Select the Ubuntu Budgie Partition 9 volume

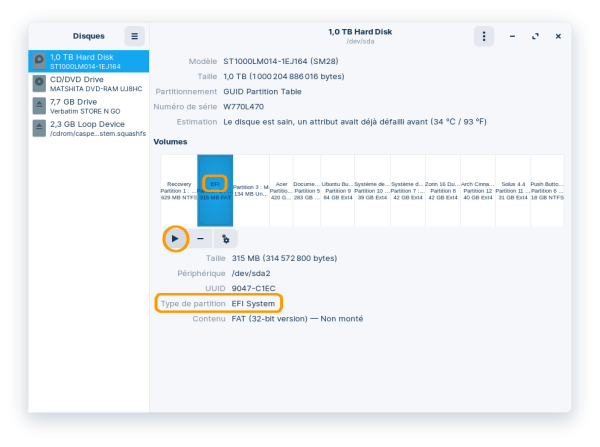pos(337,190)
